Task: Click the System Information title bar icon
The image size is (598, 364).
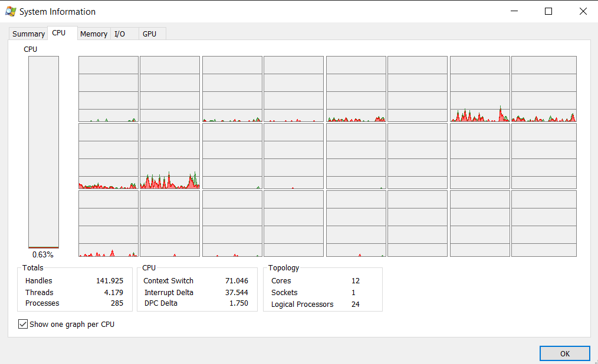Action: [x=11, y=11]
